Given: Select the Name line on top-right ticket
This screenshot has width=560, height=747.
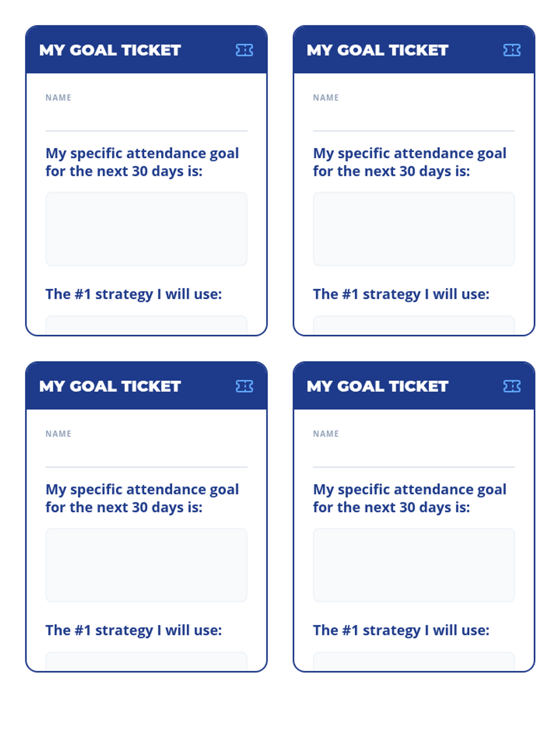Looking at the screenshot, I should coord(414,119).
